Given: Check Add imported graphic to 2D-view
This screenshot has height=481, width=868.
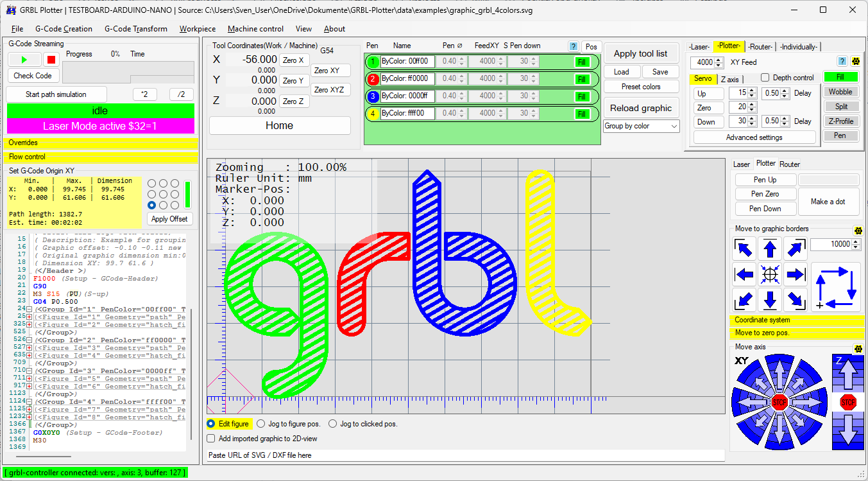Looking at the screenshot, I should pos(211,439).
